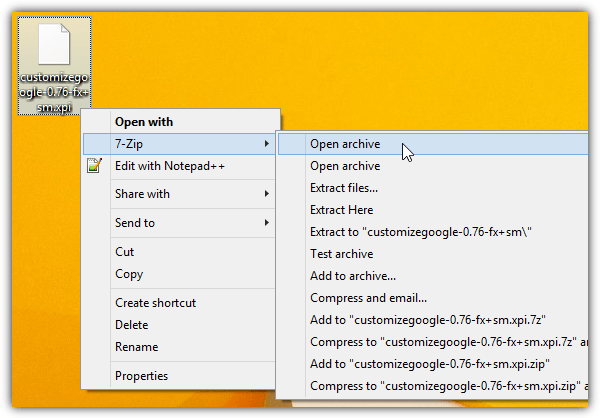Open the 7-Zip submenu entry

pyautogui.click(x=179, y=144)
